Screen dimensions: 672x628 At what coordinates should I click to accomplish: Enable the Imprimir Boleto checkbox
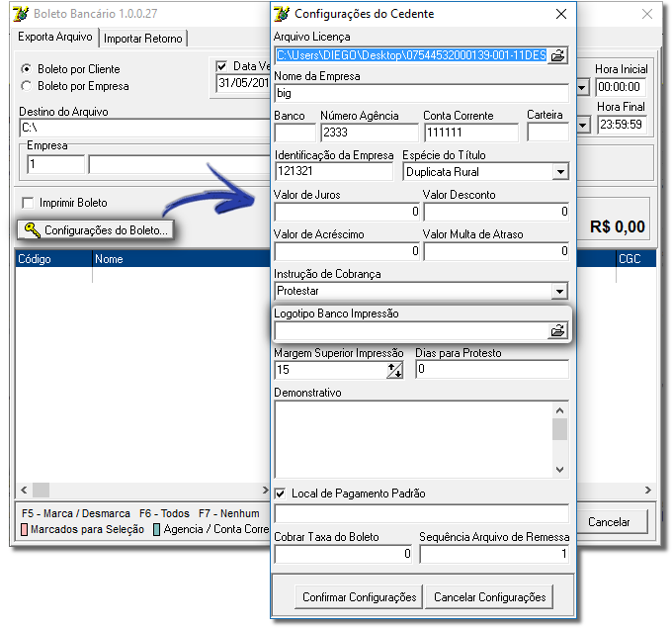[28, 203]
